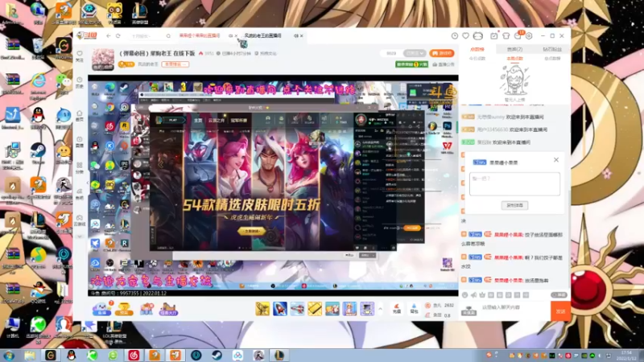Open the Steam icon on taskbar
644x362 pixels.
217,355
